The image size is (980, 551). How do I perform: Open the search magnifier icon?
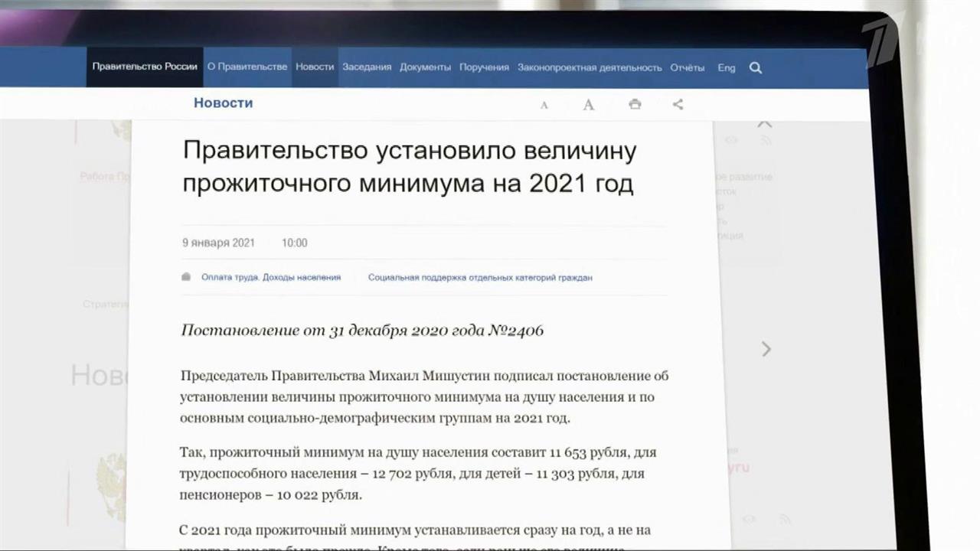756,67
